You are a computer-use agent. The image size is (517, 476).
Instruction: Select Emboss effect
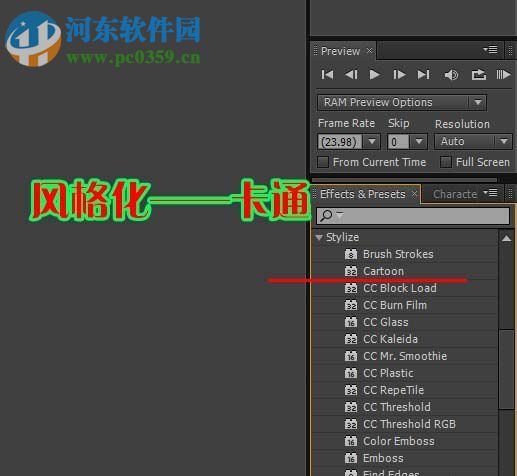(383, 458)
